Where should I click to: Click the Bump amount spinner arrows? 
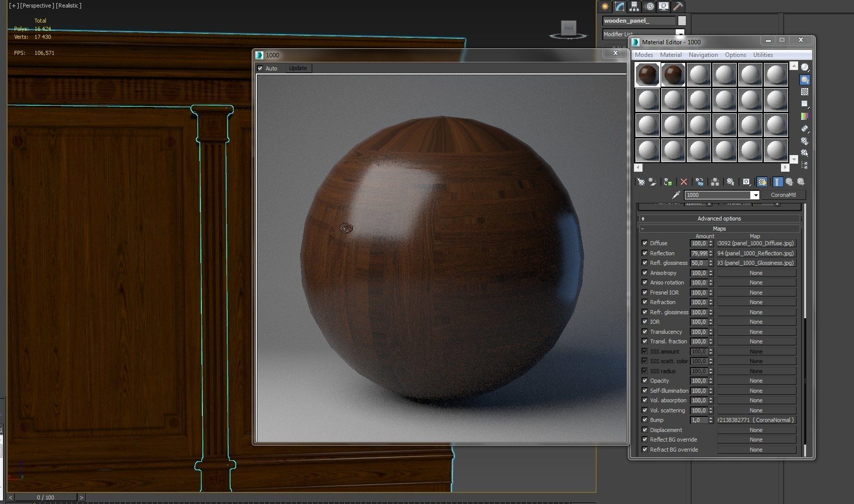711,420
